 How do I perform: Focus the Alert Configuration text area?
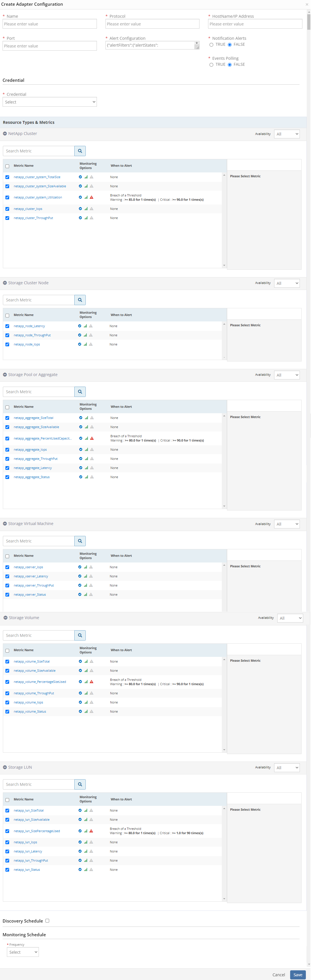coord(152,45)
